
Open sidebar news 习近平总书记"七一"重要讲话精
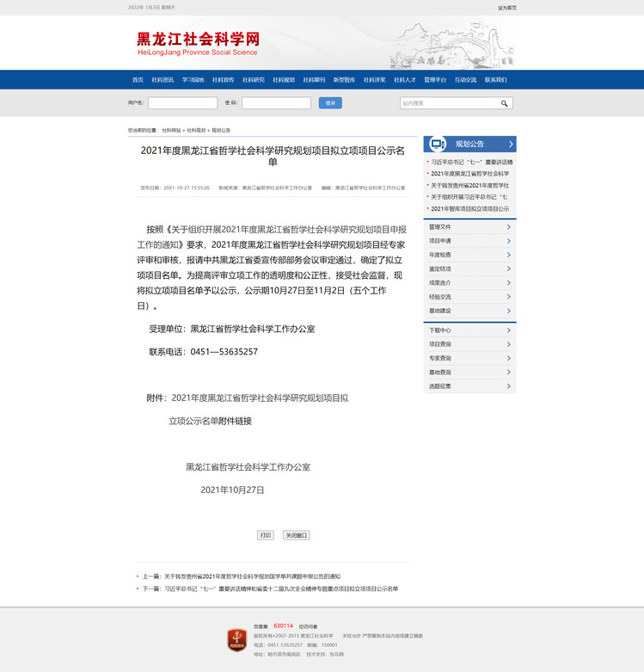point(471,162)
